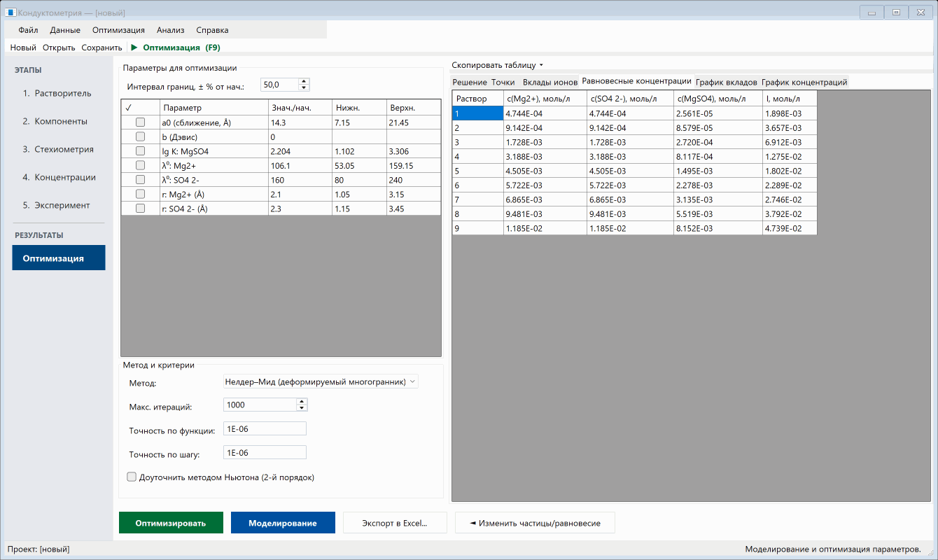Image resolution: width=938 pixels, height=560 pixels.
Task: Click Изменить частицы/равновесие button
Action: click(535, 523)
